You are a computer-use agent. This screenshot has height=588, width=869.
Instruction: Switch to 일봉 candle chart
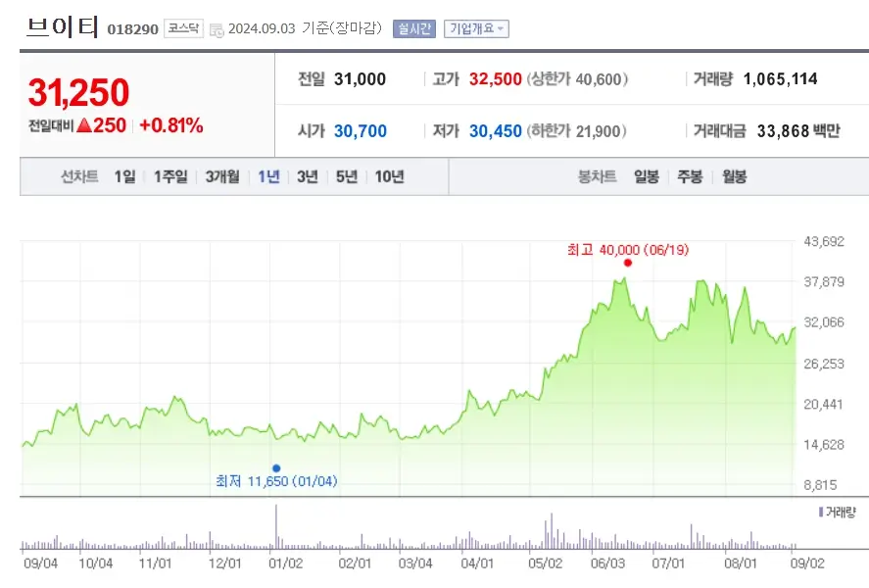(x=647, y=176)
